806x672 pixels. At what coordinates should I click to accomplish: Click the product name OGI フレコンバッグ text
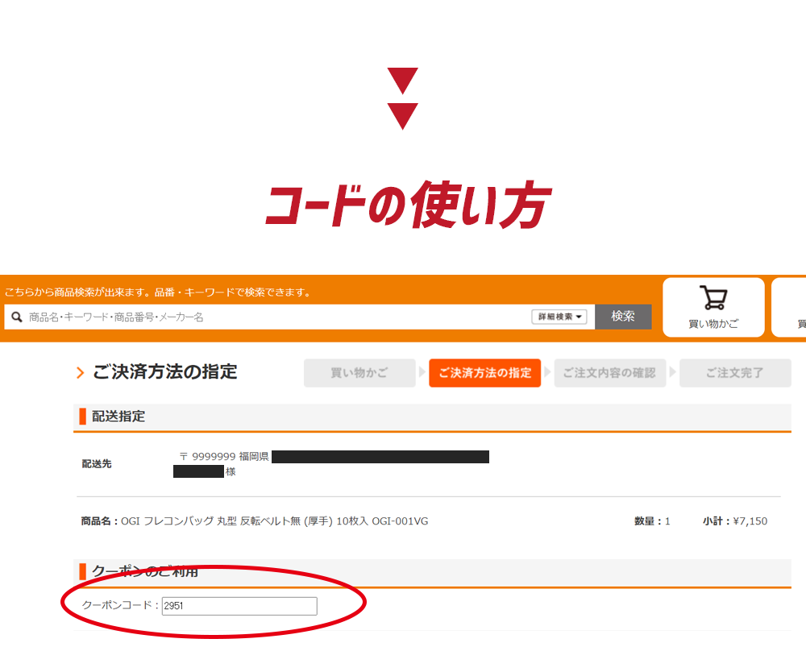tap(275, 521)
